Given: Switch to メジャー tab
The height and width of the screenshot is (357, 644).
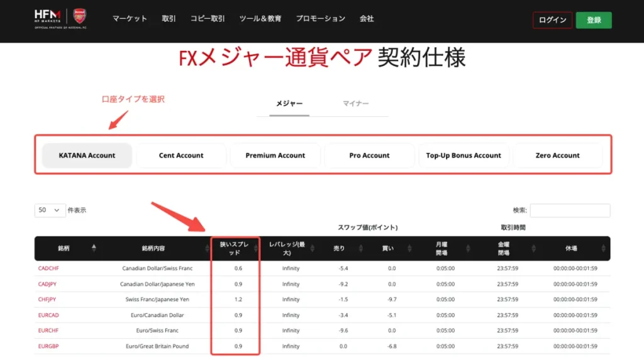Looking at the screenshot, I should click(x=289, y=104).
